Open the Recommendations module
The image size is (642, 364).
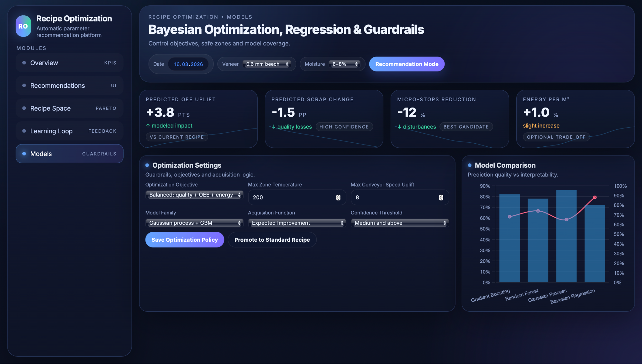pos(69,86)
